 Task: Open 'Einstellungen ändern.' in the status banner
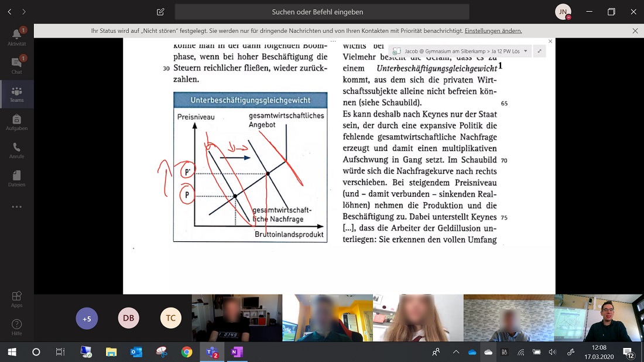pyautogui.click(x=494, y=30)
